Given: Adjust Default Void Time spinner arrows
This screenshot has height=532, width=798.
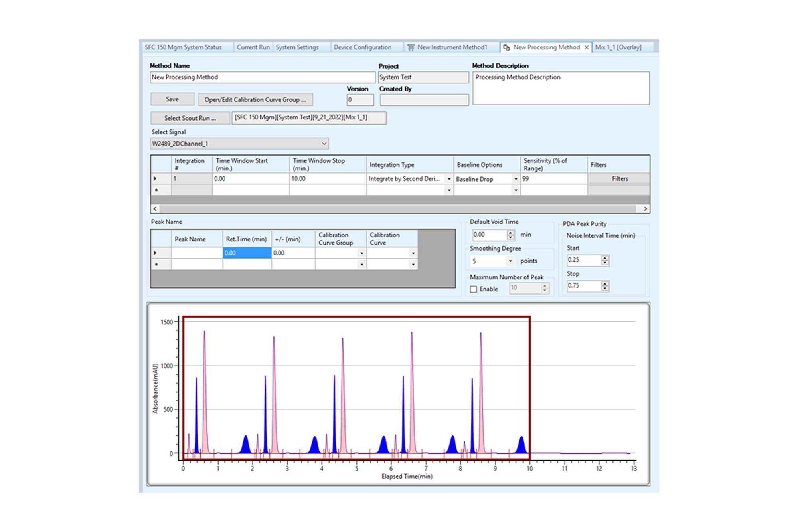Looking at the screenshot, I should (x=510, y=235).
